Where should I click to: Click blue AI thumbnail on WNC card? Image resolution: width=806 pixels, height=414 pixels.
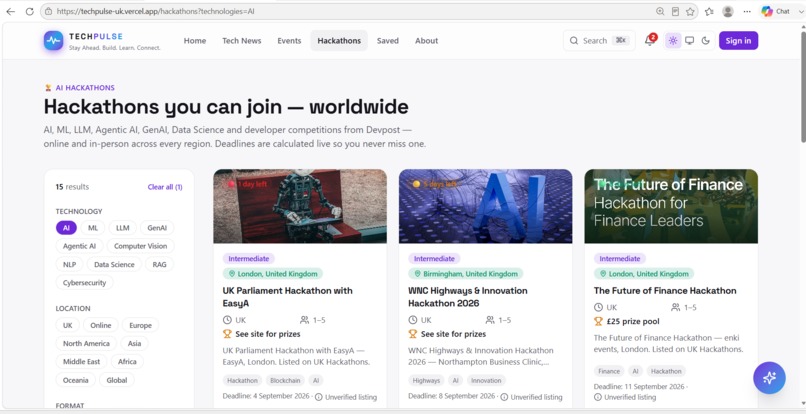tap(485, 206)
